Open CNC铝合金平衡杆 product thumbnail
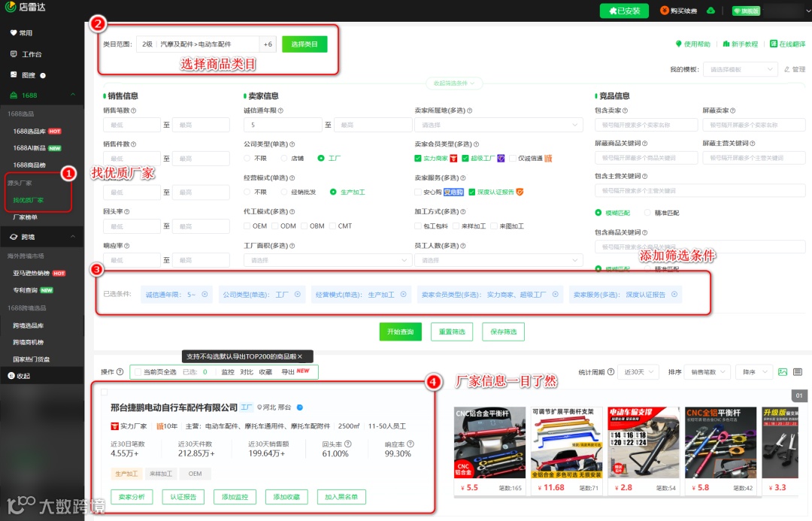 point(489,443)
